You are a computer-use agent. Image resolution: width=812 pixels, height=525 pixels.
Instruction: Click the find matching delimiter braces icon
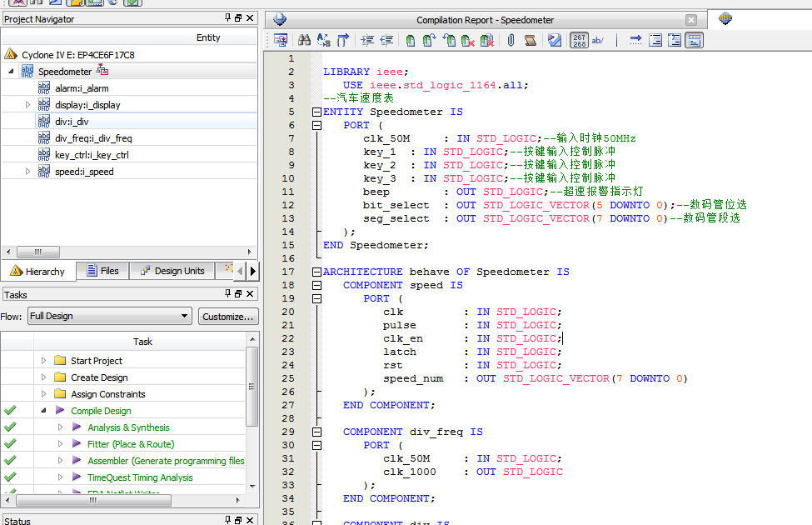tap(343, 40)
